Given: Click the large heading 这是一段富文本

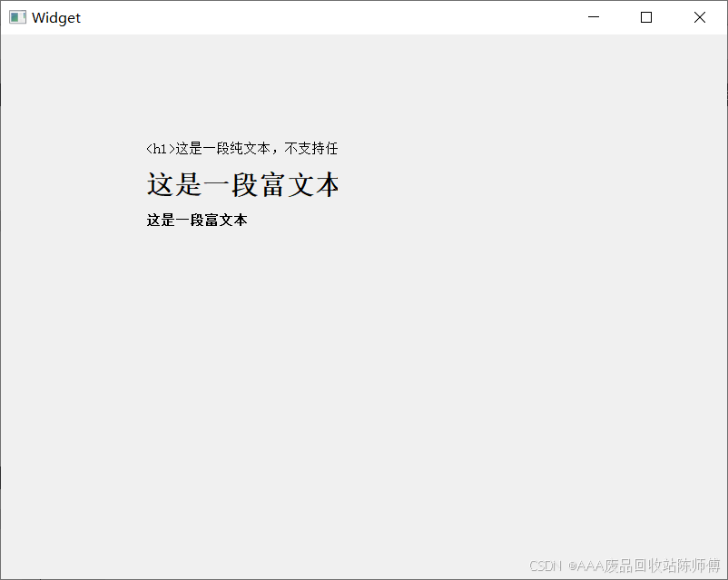Looking at the screenshot, I should click(243, 184).
